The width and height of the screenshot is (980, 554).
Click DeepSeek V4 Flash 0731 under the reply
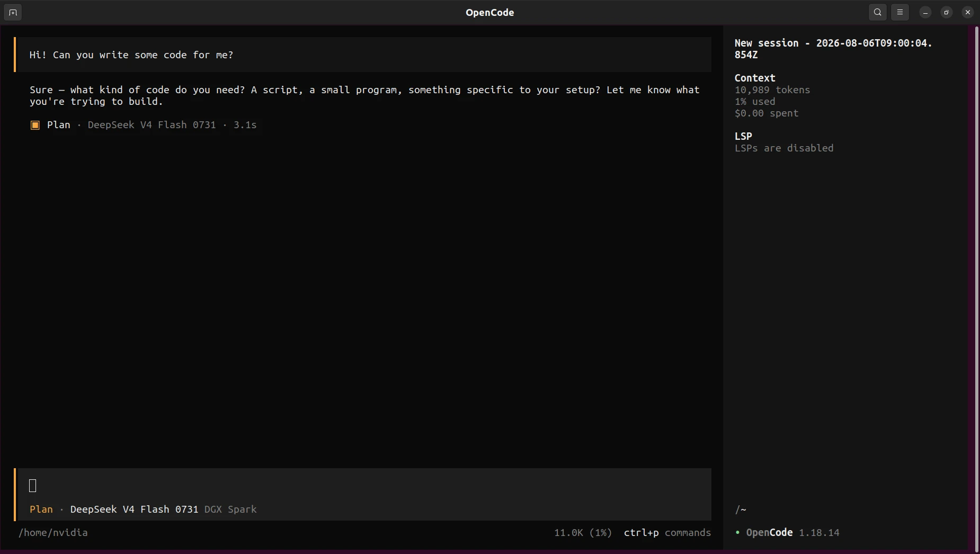[x=152, y=125]
